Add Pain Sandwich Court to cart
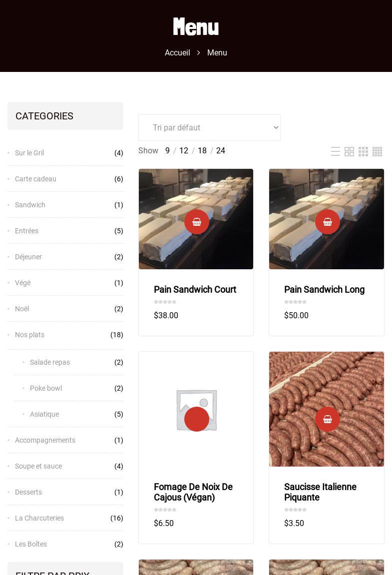The image size is (392, 575). tap(197, 222)
